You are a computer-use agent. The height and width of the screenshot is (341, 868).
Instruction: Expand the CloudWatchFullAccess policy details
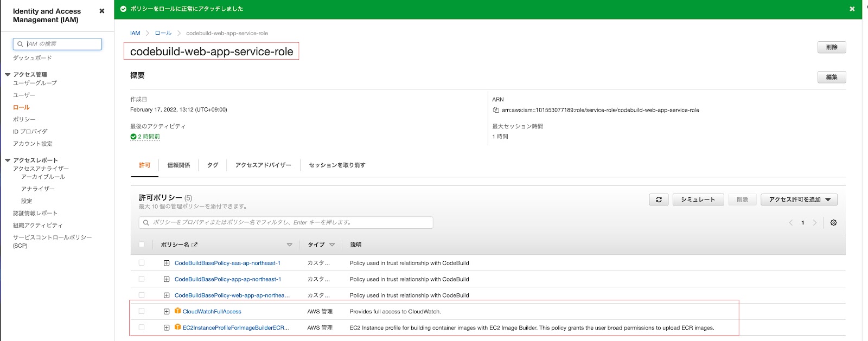tap(167, 312)
